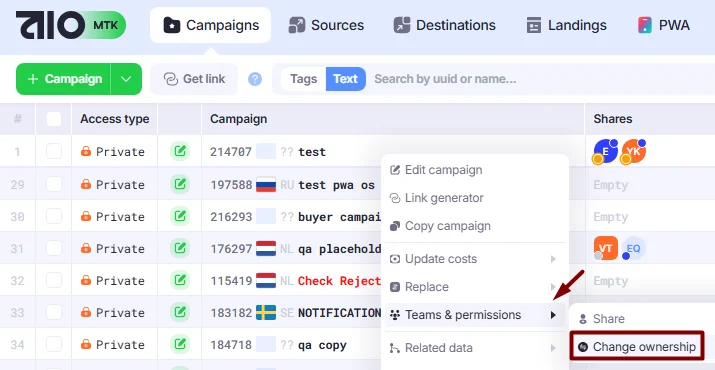Click the green edit icon for campaign 216293
715x370 pixels.
coord(180,216)
